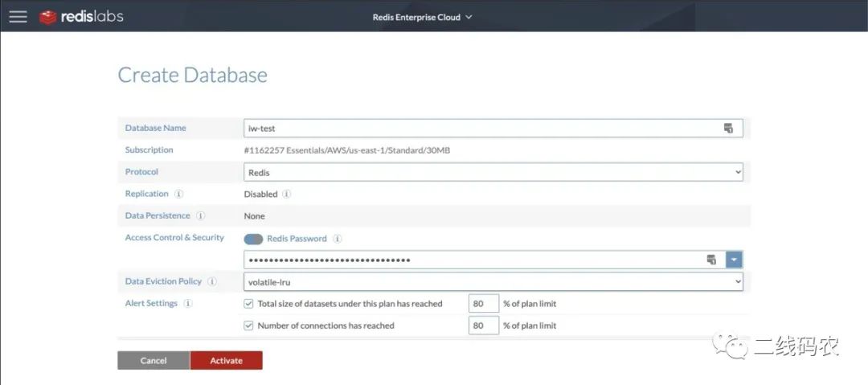The height and width of the screenshot is (385, 868).
Task: Click the connections 80 percent field
Action: [x=484, y=326]
